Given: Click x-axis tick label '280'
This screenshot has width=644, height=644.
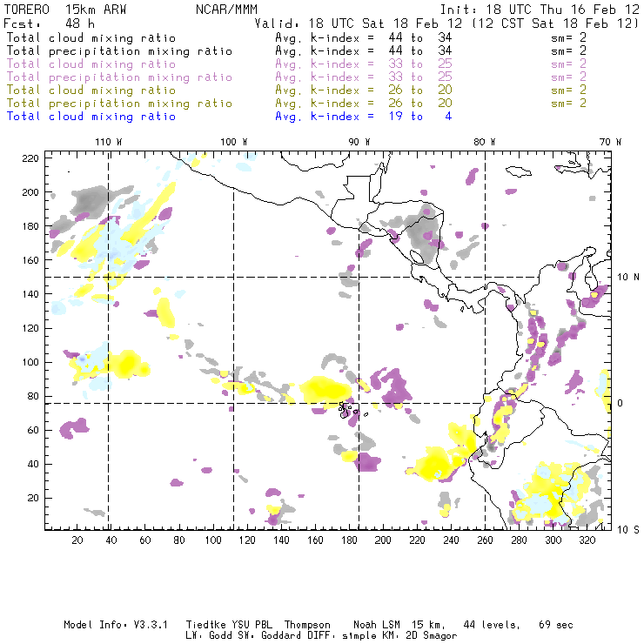Looking at the screenshot, I should [x=520, y=540].
